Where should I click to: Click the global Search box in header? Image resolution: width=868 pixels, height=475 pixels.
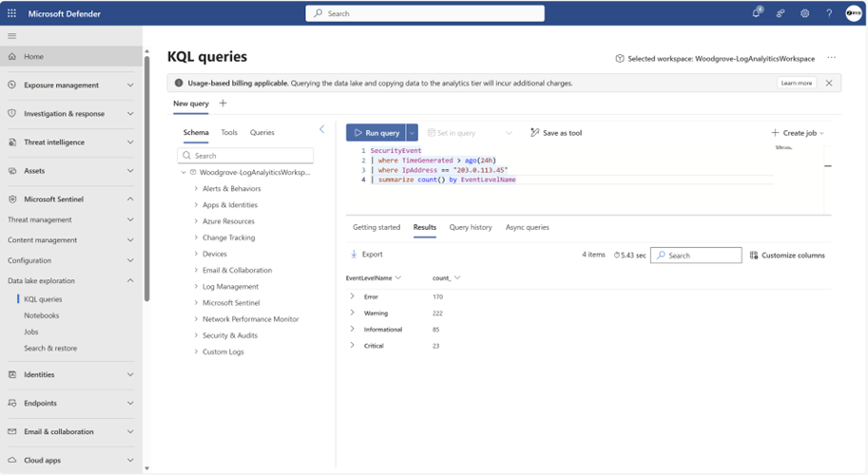point(425,13)
